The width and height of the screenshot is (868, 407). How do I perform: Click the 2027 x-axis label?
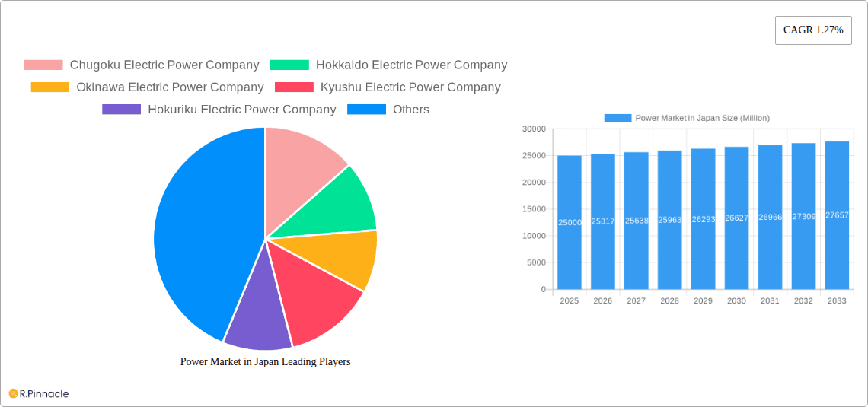point(636,300)
